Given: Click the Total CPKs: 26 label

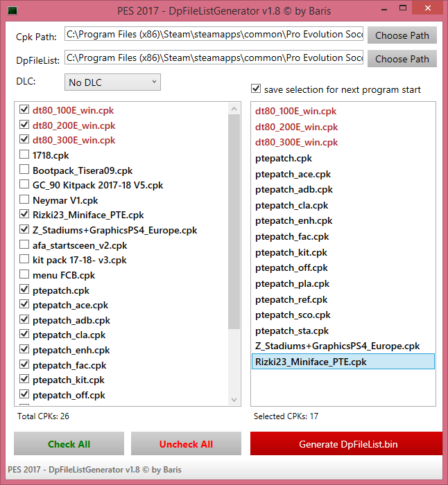Looking at the screenshot, I should pos(43,416).
